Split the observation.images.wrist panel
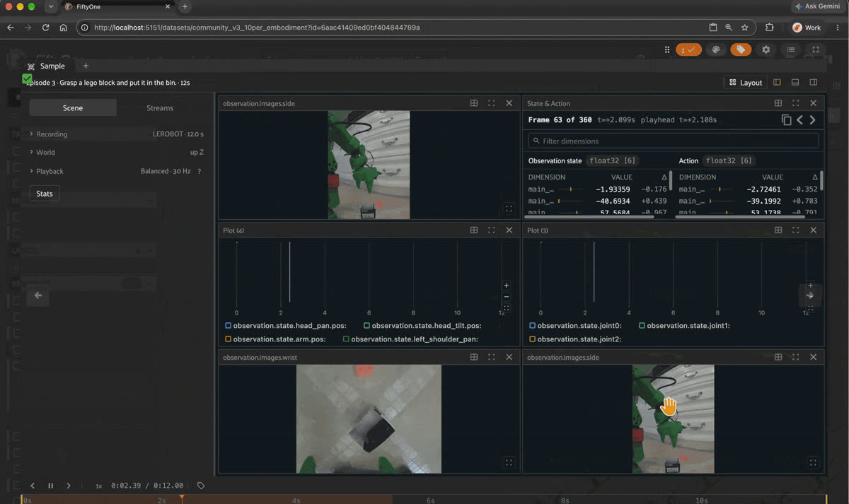 (474, 358)
